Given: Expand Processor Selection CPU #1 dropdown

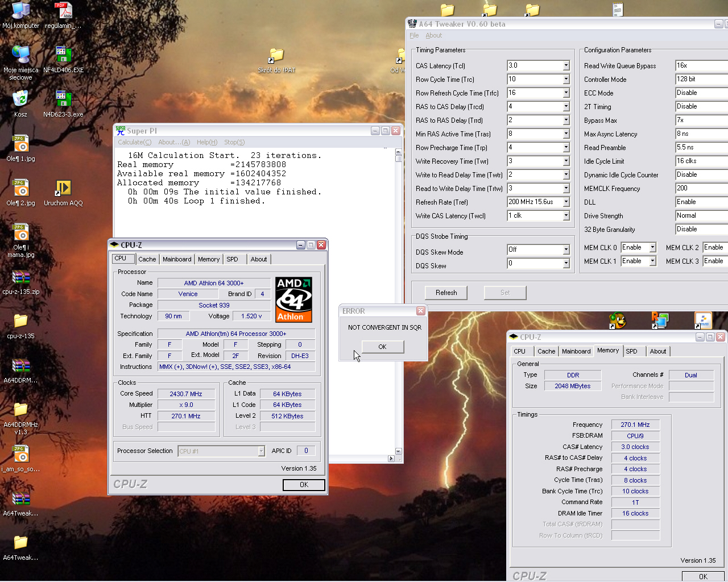Looking at the screenshot, I should coord(261,451).
